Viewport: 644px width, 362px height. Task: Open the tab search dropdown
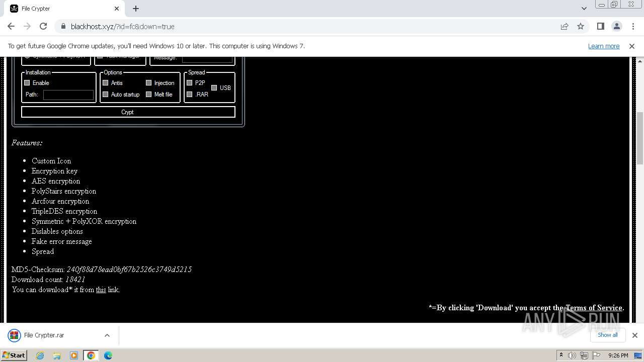click(584, 9)
